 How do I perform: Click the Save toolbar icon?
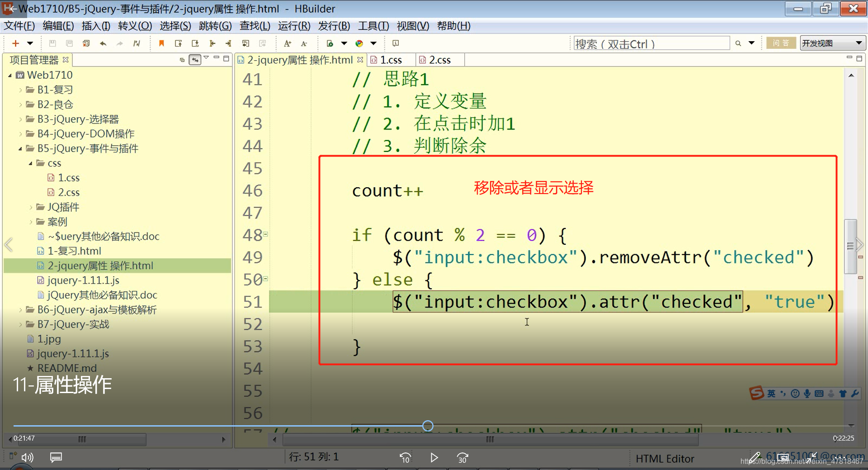[x=52, y=43]
